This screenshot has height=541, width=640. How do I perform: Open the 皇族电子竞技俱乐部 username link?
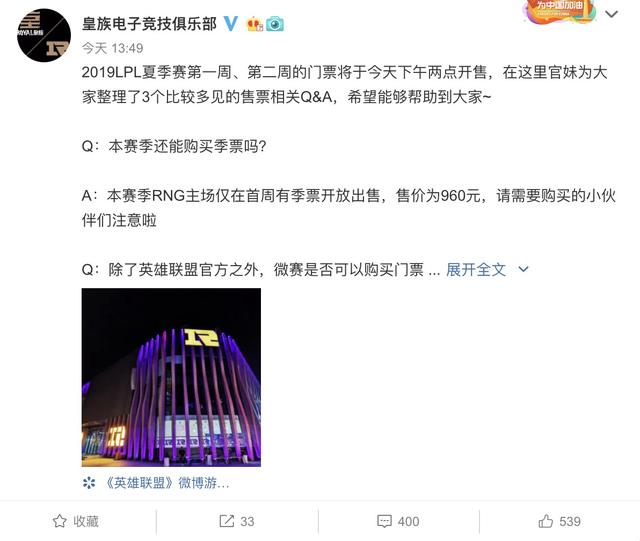click(149, 24)
